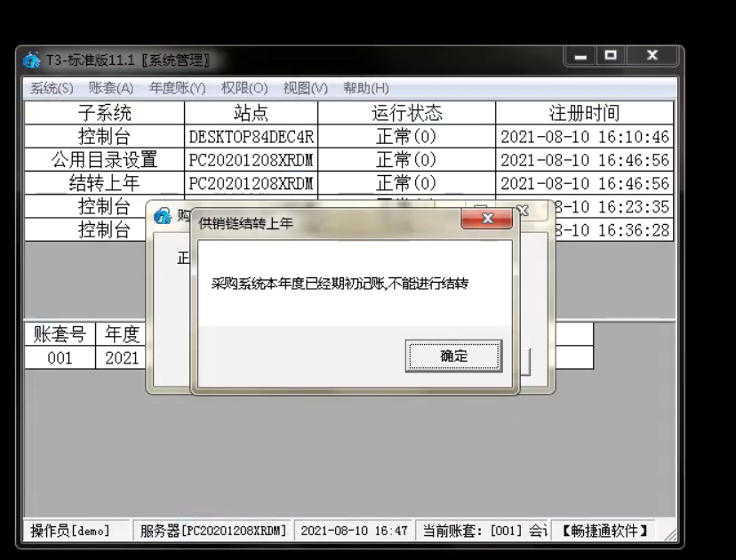Close the 供销链结转上年 dialog
736x560 pixels.
coord(487,219)
